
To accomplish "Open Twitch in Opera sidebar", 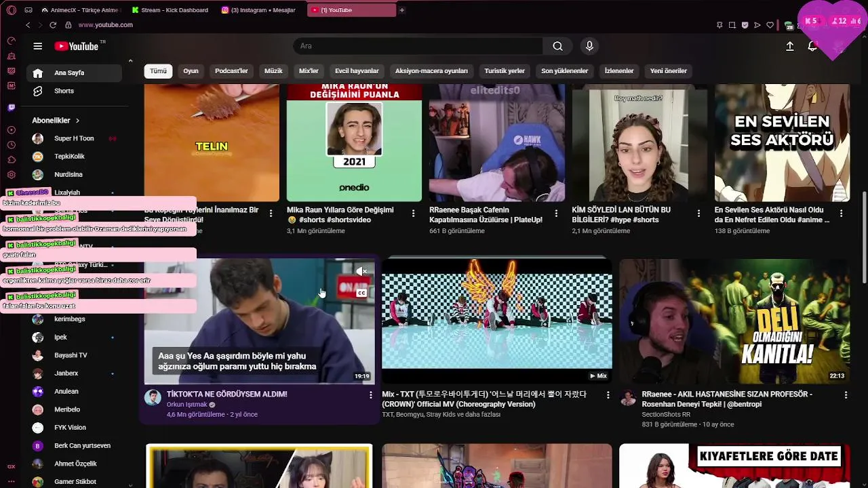I will 12,107.
